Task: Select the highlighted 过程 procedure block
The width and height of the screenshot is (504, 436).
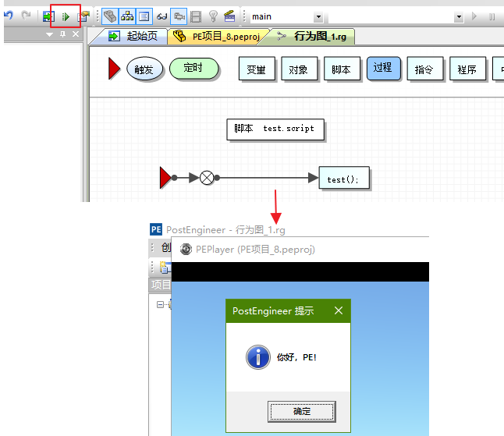Action: click(x=384, y=68)
